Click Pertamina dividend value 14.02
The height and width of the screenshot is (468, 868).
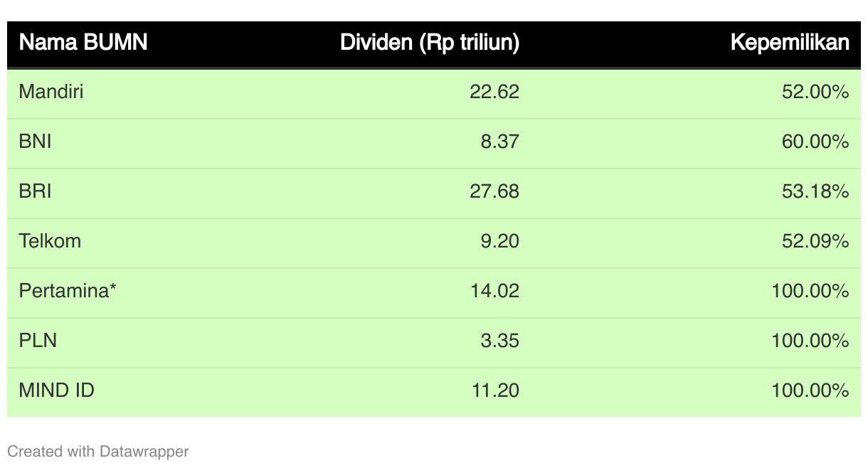click(x=494, y=291)
